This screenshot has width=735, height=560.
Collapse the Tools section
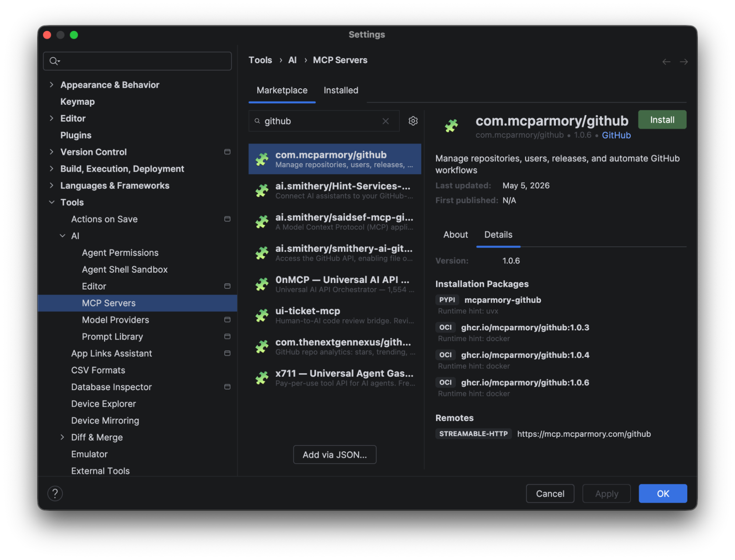[51, 202]
